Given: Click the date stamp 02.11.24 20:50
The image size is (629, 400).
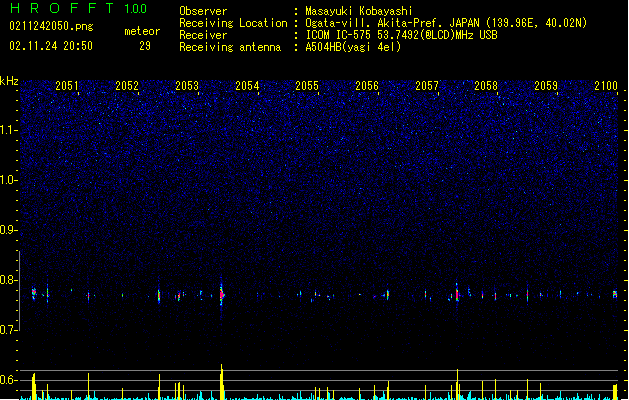Looking at the screenshot, I should (51, 46).
